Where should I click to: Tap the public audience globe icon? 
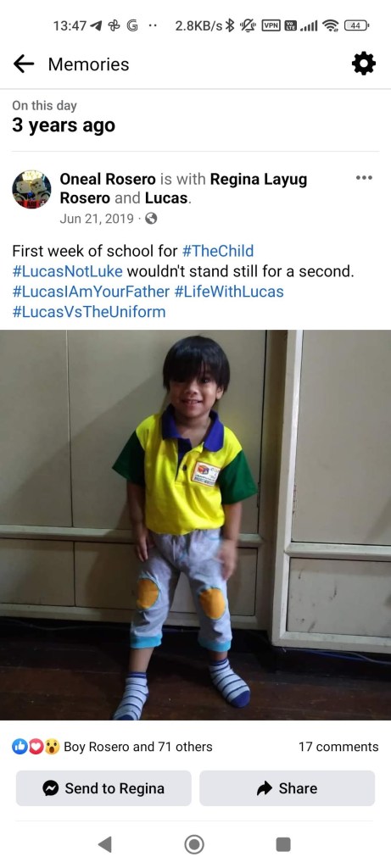[x=151, y=219]
